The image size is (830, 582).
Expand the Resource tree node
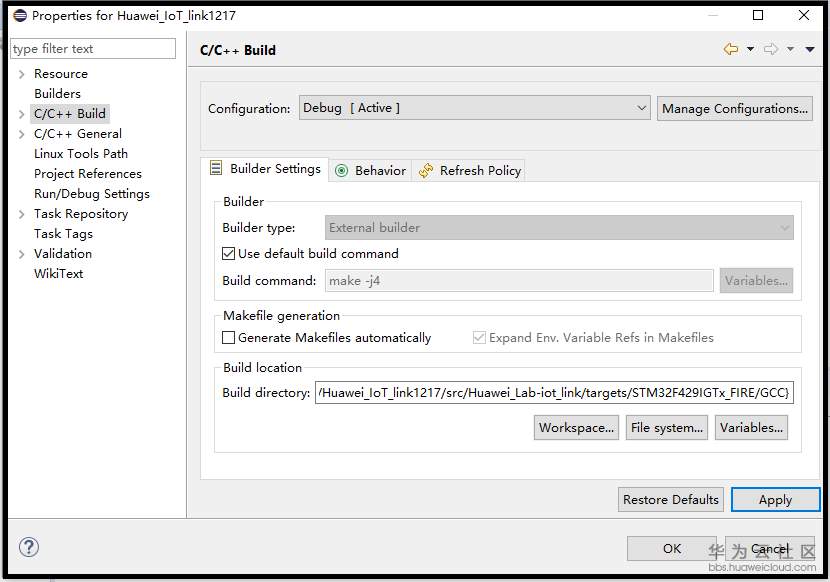pyautogui.click(x=22, y=74)
